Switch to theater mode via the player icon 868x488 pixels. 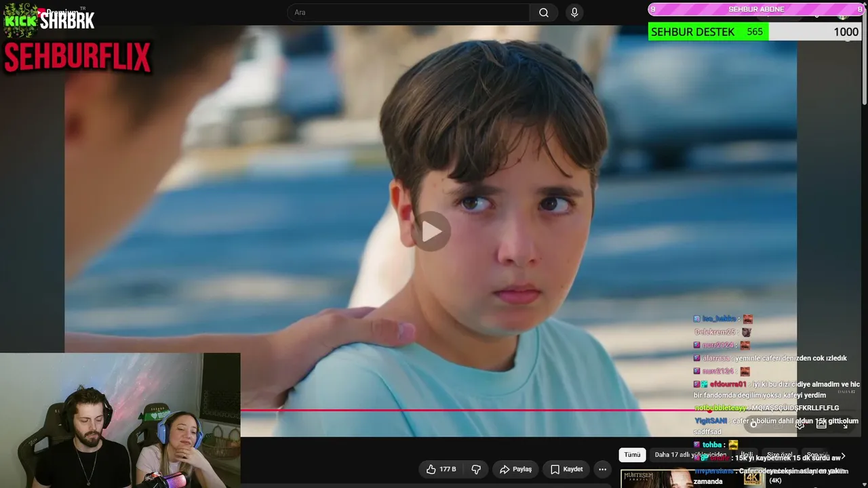(821, 424)
